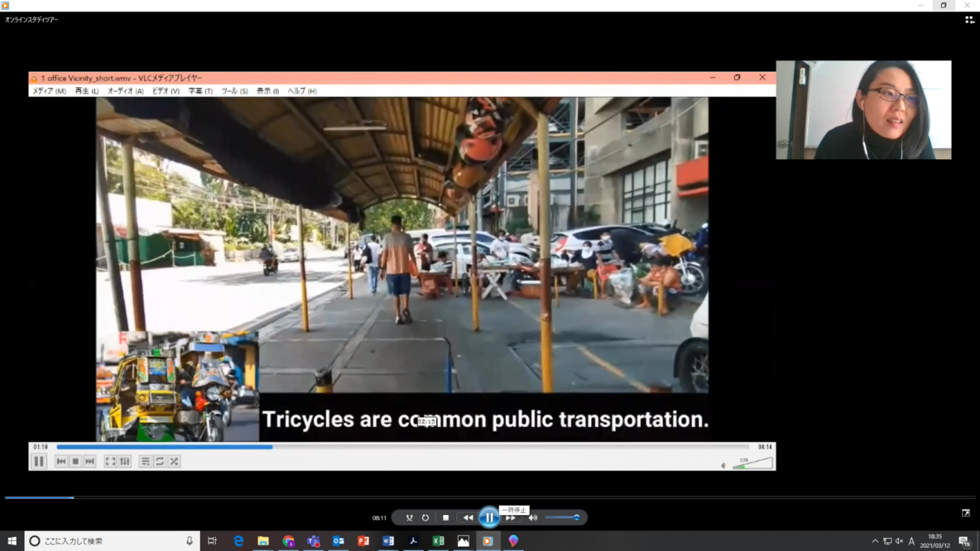Open the ツール (S) menu in VLC
Image resolution: width=980 pixels, height=551 pixels.
234,91
